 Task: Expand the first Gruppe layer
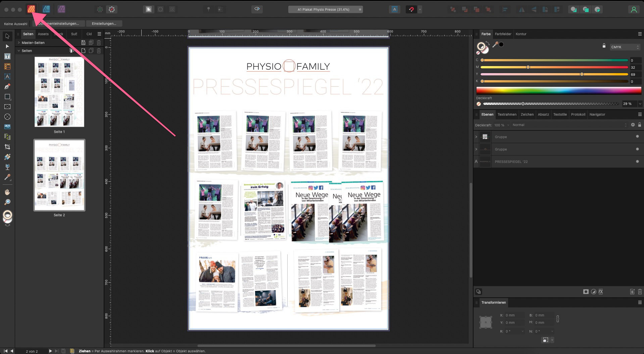(476, 137)
